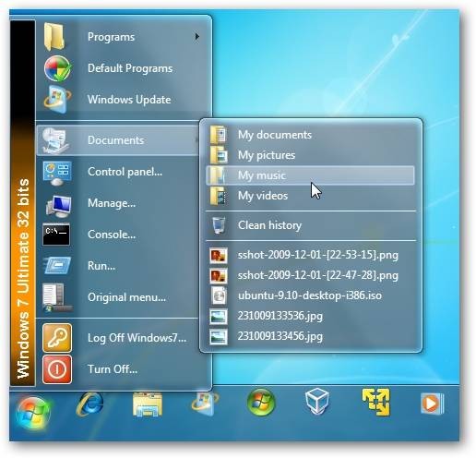The image size is (476, 458).
Task: Choose Clean history in the submenu
Action: [x=269, y=225]
